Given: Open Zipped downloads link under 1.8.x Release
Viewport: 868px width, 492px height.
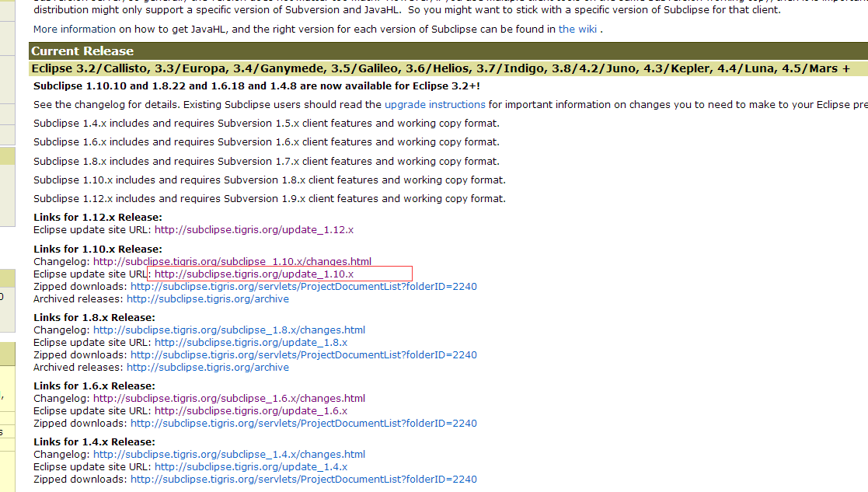Looking at the screenshot, I should click(303, 354).
